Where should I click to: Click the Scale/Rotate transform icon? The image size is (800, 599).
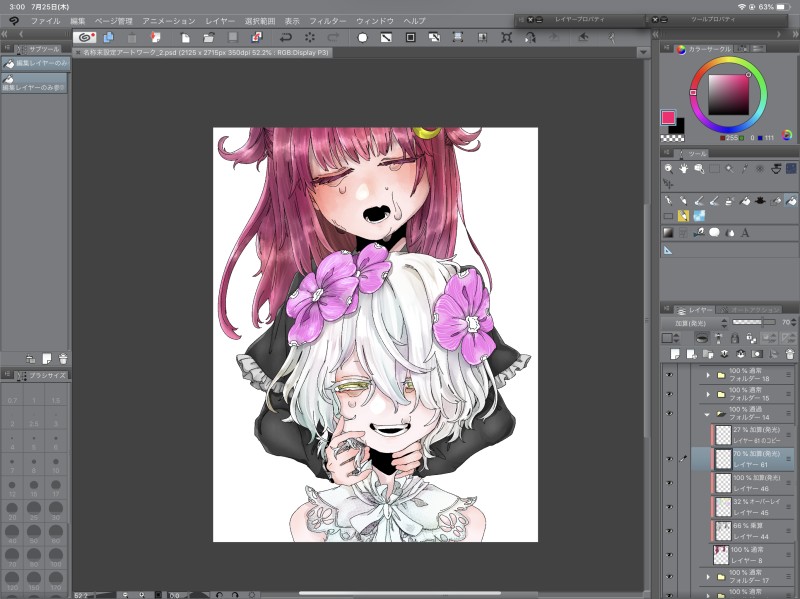pyautogui.click(x=458, y=37)
